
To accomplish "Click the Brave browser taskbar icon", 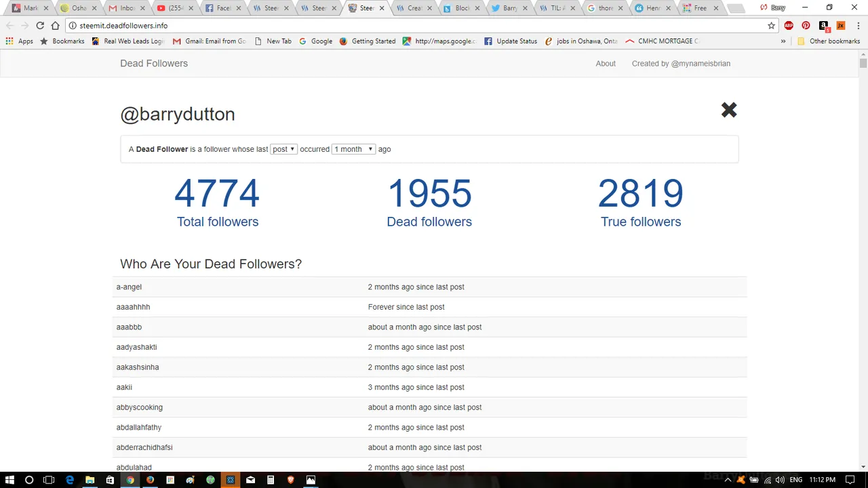I will coord(290,480).
